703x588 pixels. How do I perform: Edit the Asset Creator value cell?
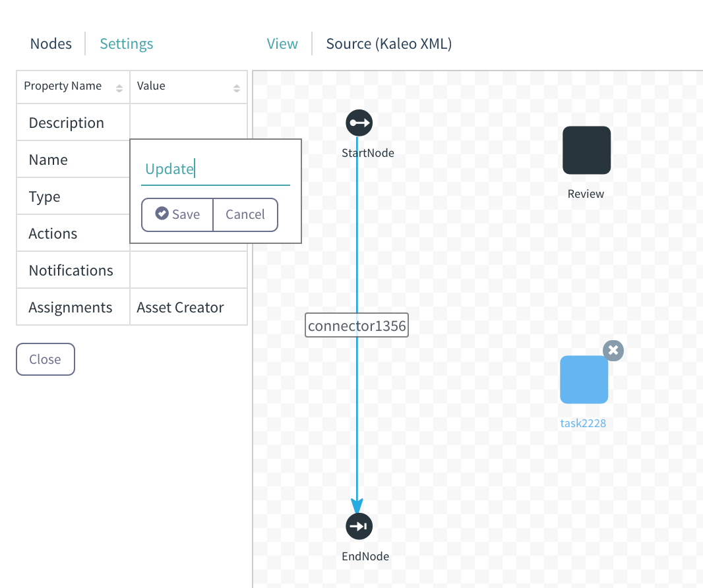click(189, 307)
